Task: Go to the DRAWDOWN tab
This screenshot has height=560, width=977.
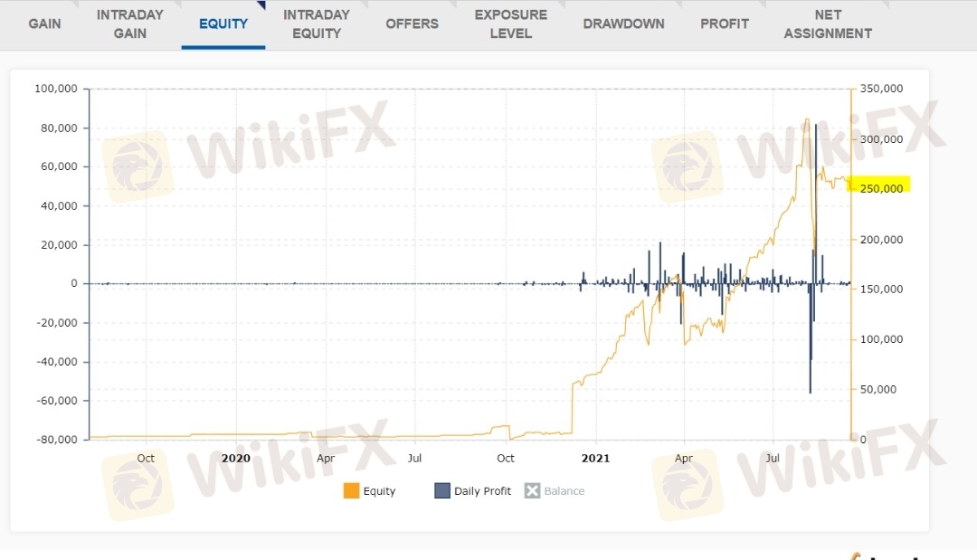Action: pos(623,24)
